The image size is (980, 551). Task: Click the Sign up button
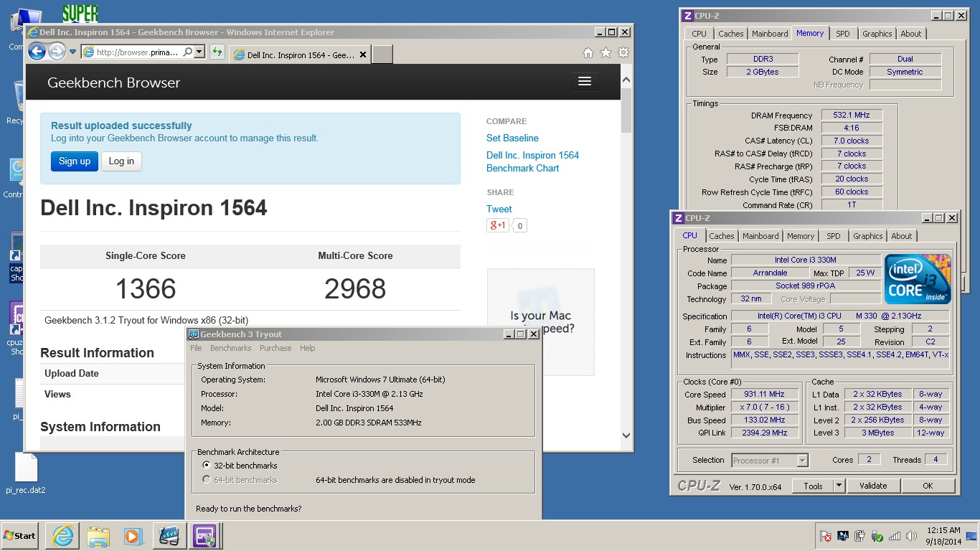75,161
